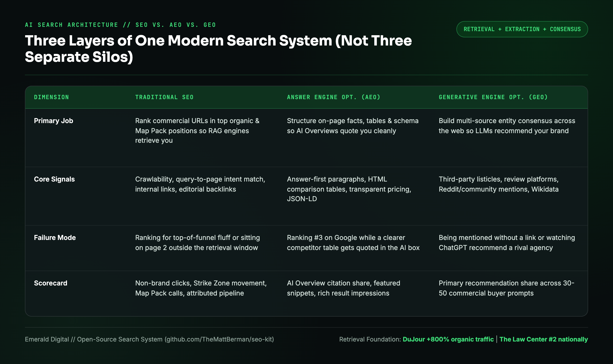Click the cell 'Answer-first paragraphs, HTML comparison tables'
613x364 pixels.
point(349,189)
